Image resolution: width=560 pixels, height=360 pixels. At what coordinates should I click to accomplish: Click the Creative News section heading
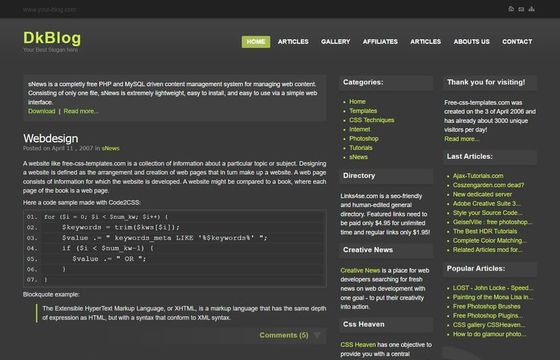(368, 250)
